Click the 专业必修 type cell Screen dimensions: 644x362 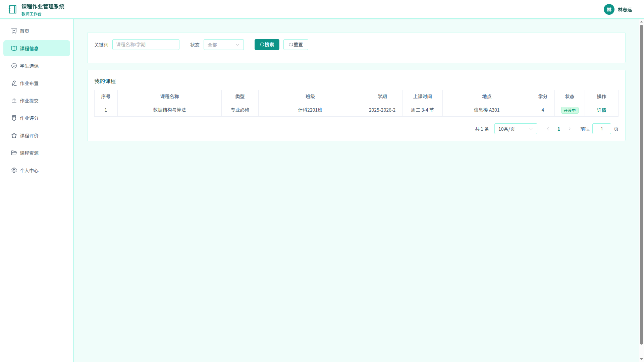point(240,110)
